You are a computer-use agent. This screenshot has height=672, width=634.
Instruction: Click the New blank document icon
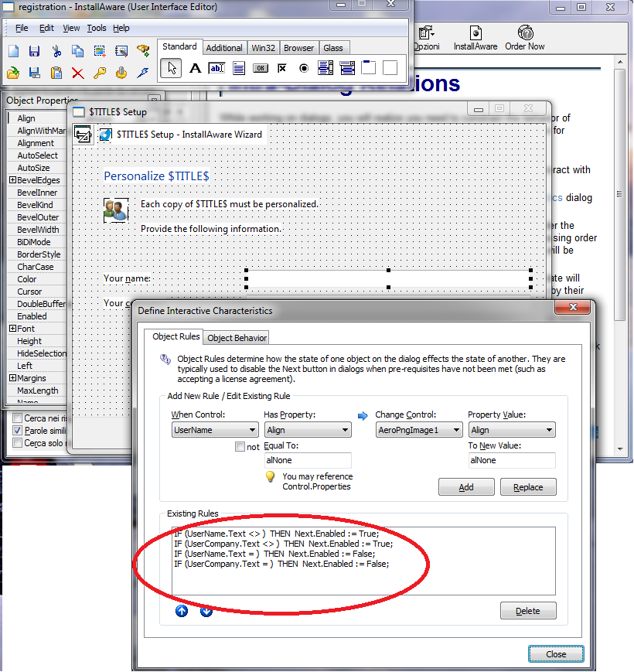coord(13,51)
